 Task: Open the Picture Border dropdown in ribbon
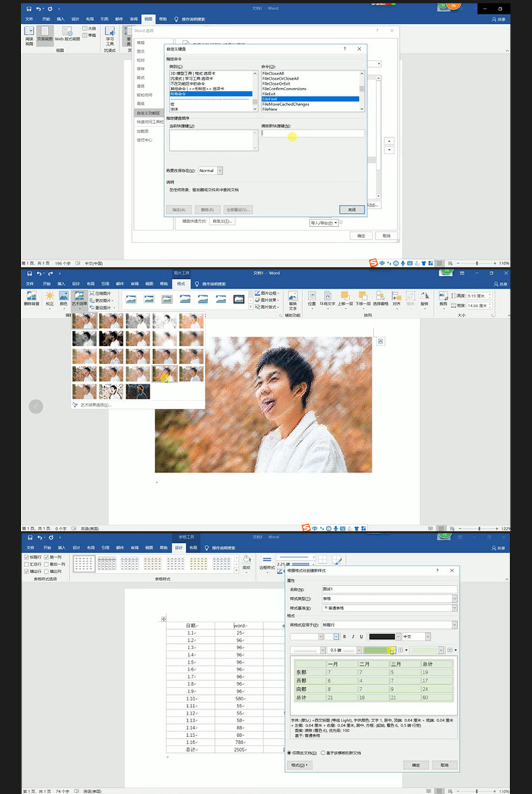point(267,294)
